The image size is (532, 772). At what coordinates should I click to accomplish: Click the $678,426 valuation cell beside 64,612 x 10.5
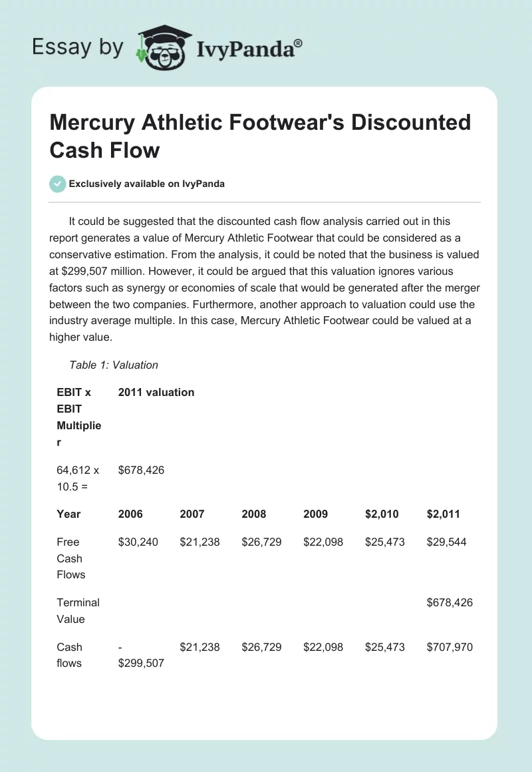141,470
